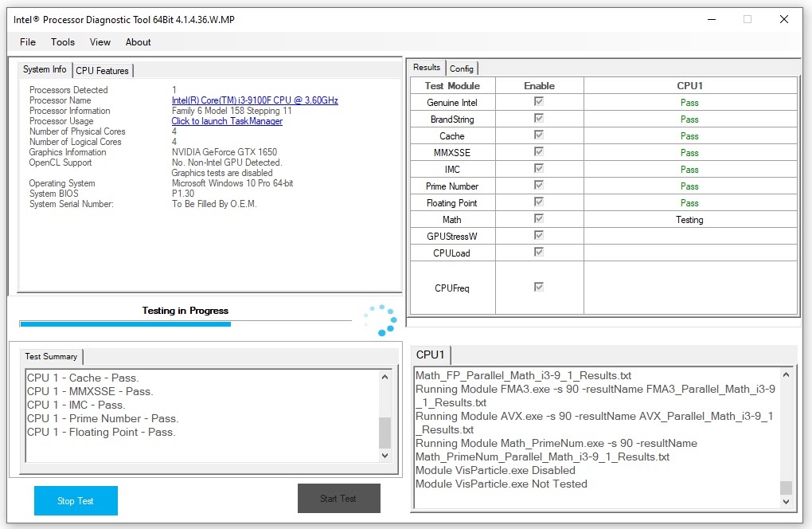Open the i3-9100F processor name link
Viewport: 812px width, 529px height.
[255, 100]
